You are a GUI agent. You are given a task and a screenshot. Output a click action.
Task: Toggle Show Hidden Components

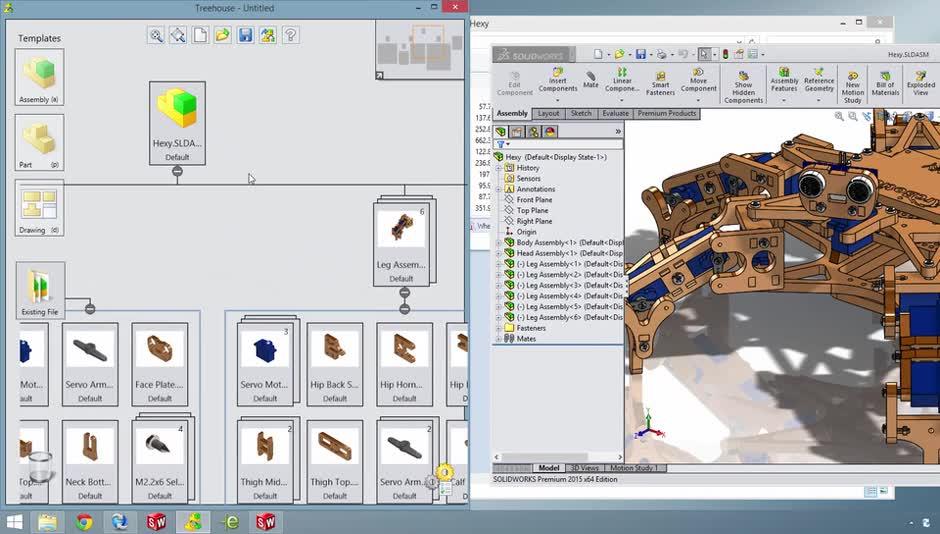(x=743, y=85)
